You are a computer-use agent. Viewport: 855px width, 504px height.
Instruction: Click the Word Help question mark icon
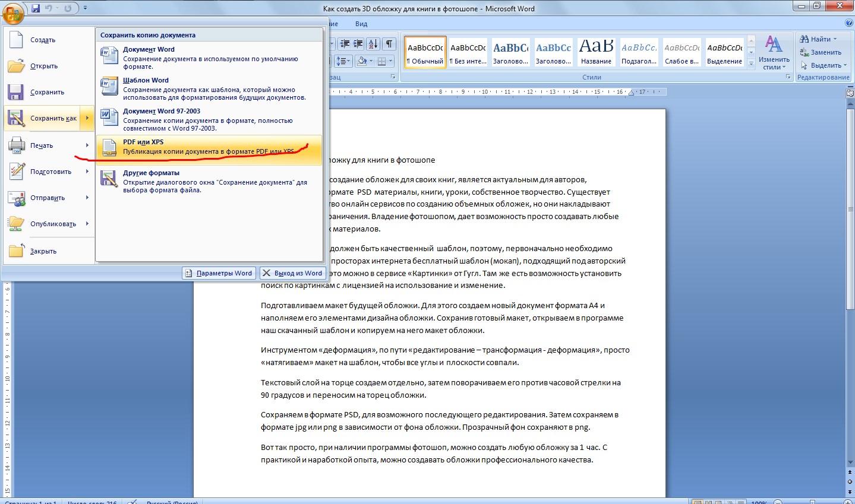(x=848, y=23)
